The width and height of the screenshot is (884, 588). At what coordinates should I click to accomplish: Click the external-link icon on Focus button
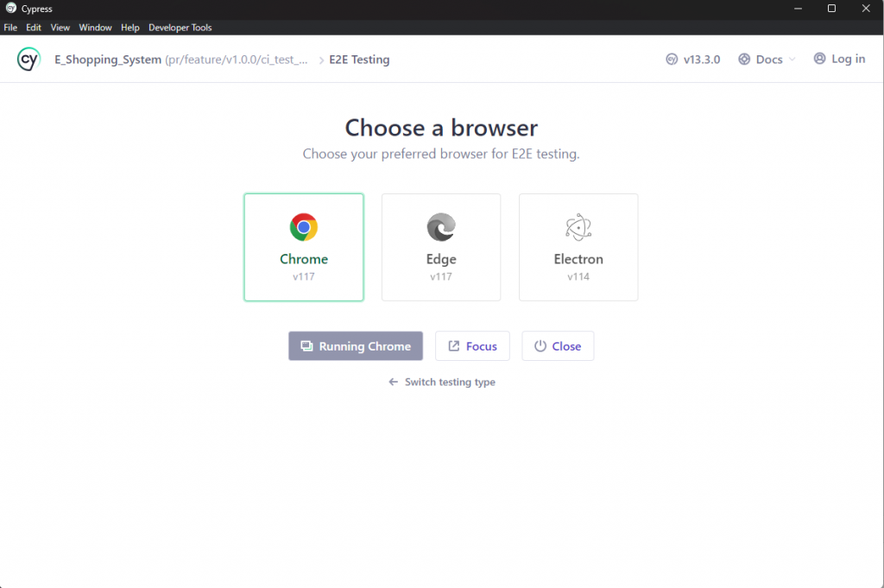tap(454, 346)
